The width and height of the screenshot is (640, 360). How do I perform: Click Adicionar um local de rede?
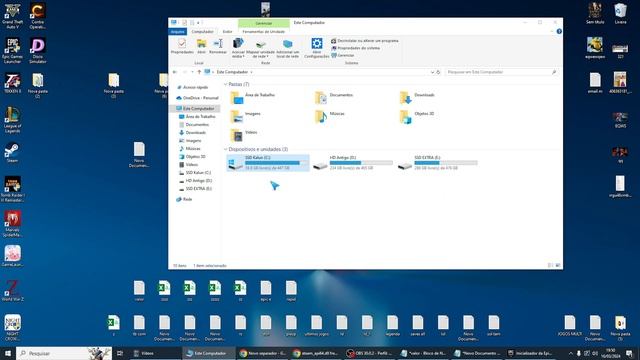pos(288,48)
